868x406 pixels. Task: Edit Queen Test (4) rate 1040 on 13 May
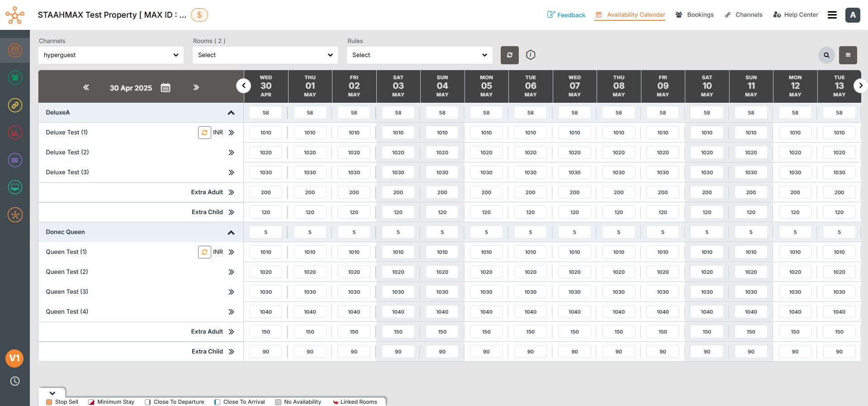[839, 312]
